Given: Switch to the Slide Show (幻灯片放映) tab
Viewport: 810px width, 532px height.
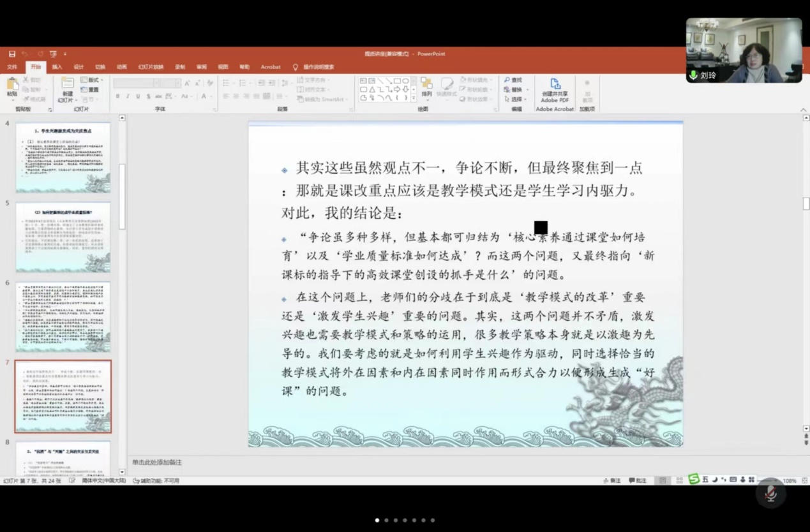Looking at the screenshot, I should click(x=151, y=67).
